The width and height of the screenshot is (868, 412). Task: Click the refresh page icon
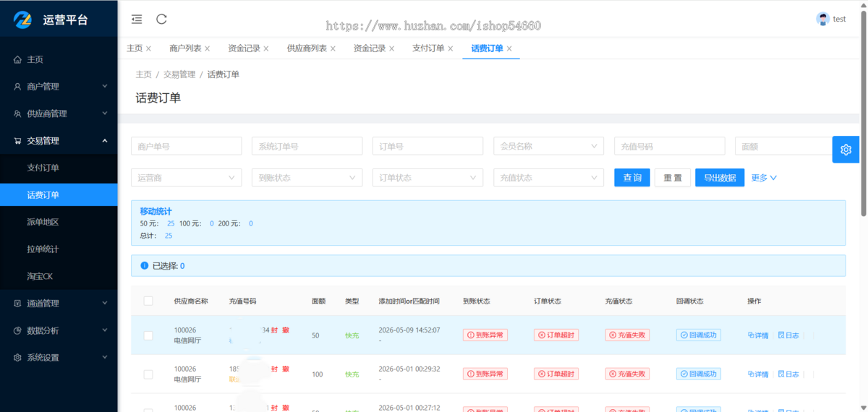click(x=161, y=20)
